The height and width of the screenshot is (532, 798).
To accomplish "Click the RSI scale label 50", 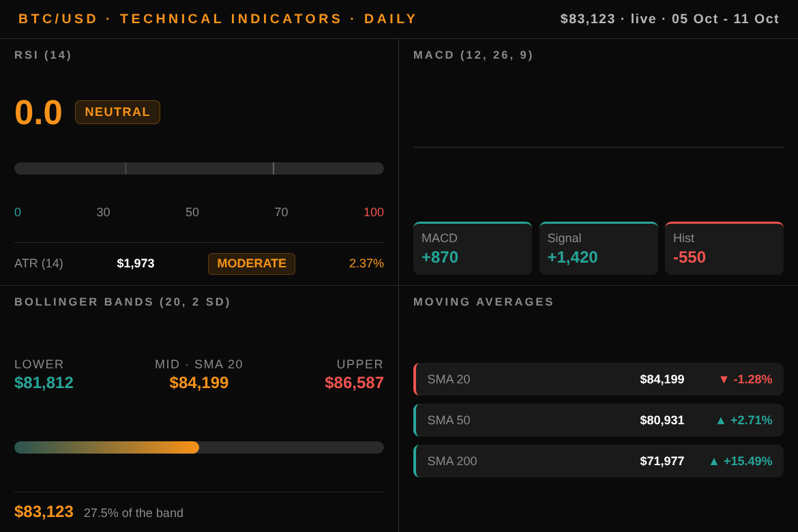I will pyautogui.click(x=192, y=212).
